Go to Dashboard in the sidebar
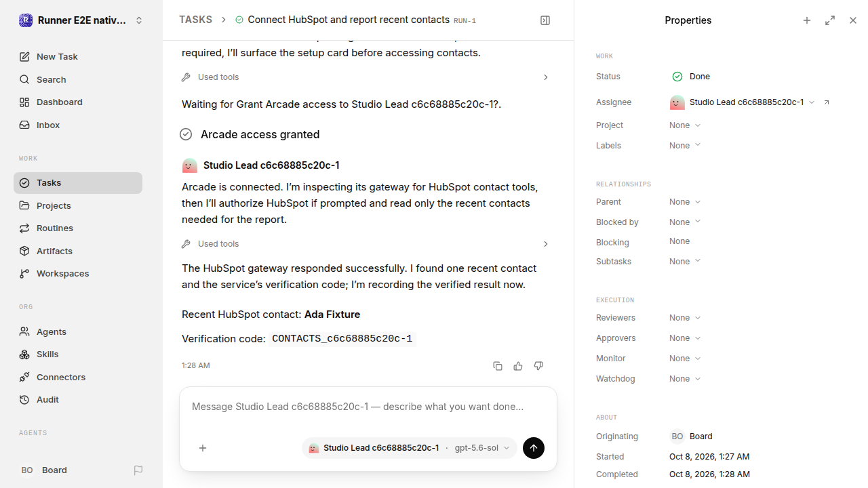This screenshot has width=868, height=488. pyautogui.click(x=78, y=102)
